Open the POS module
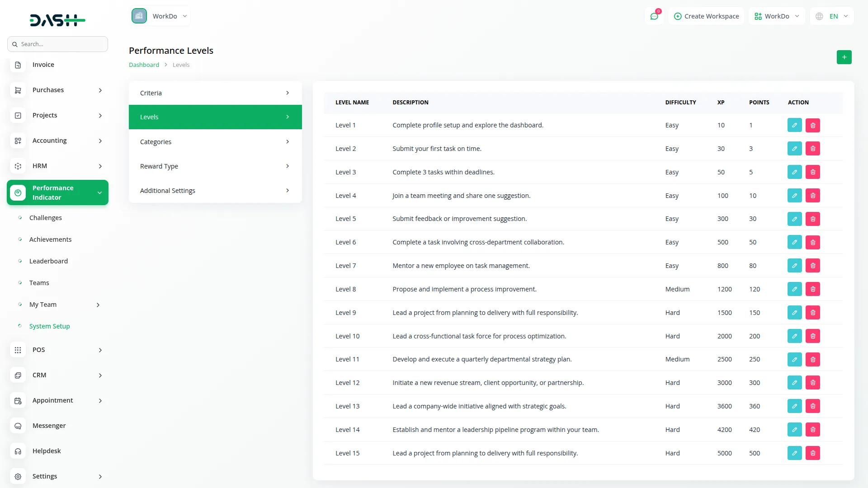Viewport: 868px width, 488px height. pyautogui.click(x=18, y=350)
